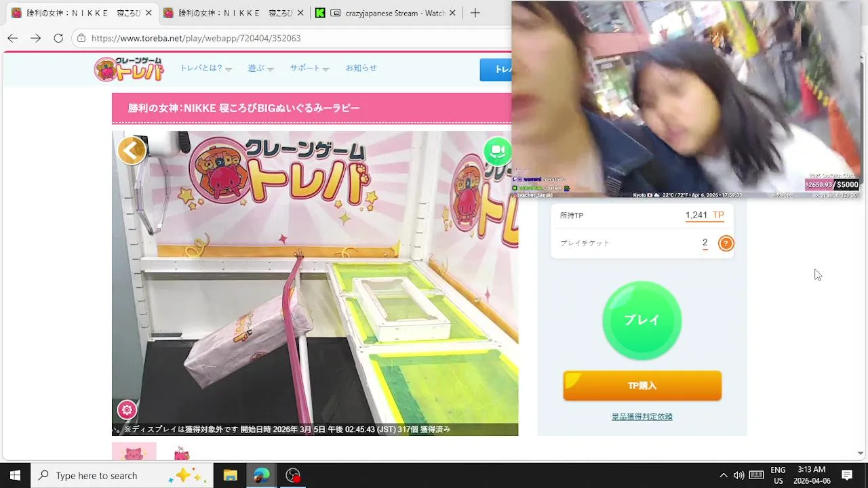Screen dimensions: 868x488
Task: Show hidden tray icons with the chevron
Action: point(723,475)
